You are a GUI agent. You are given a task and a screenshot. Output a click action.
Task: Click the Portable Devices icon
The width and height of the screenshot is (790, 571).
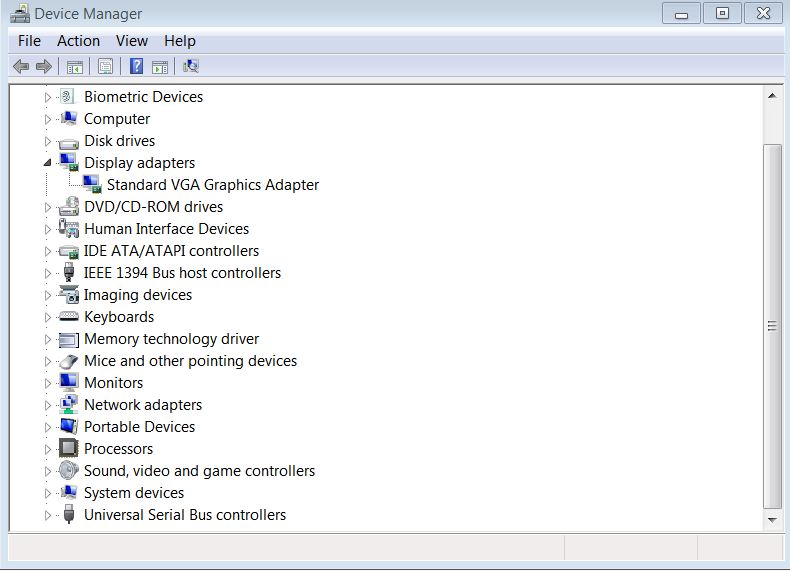point(69,426)
